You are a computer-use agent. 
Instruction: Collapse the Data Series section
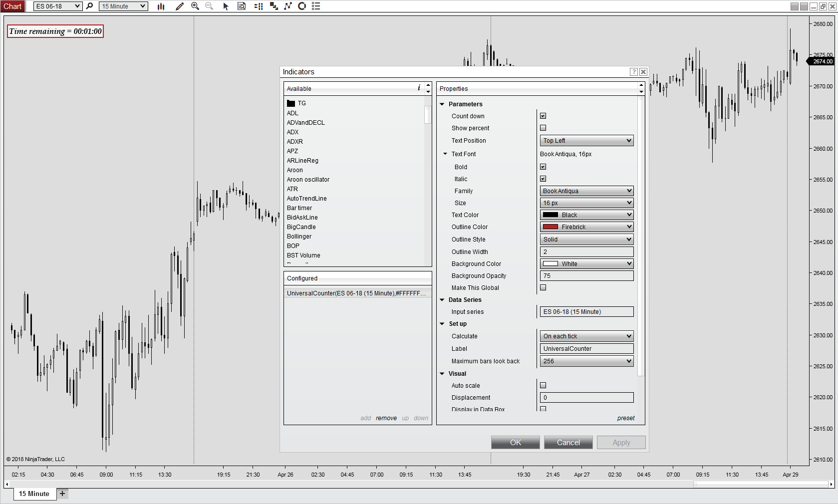442,300
